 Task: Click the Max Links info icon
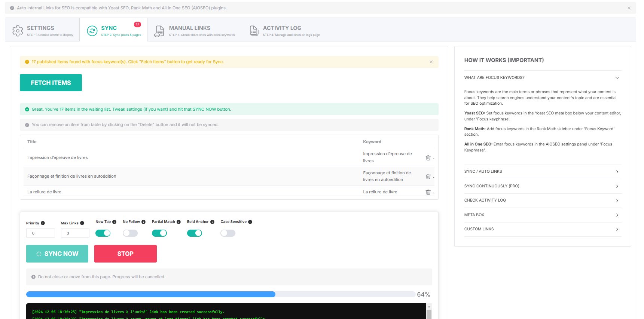(82, 223)
